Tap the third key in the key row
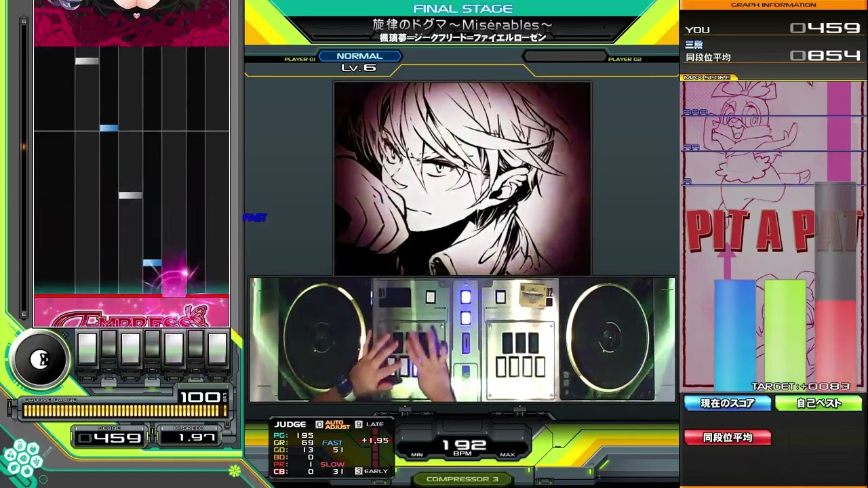 coord(130,348)
